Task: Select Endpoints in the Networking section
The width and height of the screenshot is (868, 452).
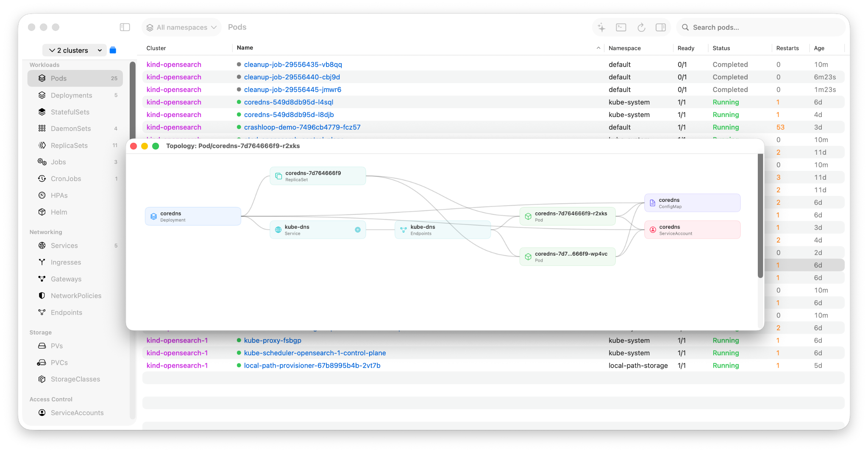Action: click(67, 312)
